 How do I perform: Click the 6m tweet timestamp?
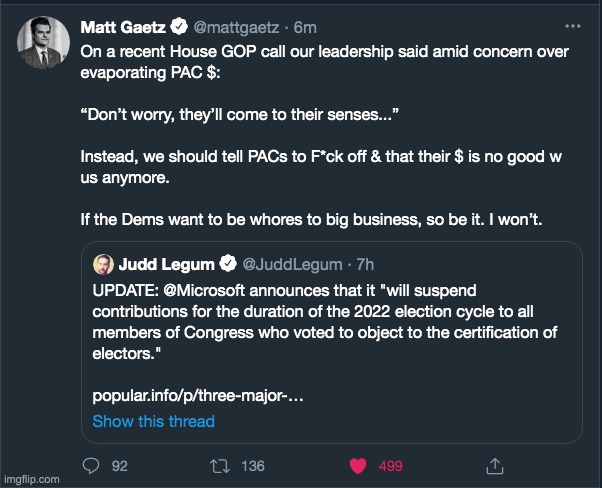[305, 28]
